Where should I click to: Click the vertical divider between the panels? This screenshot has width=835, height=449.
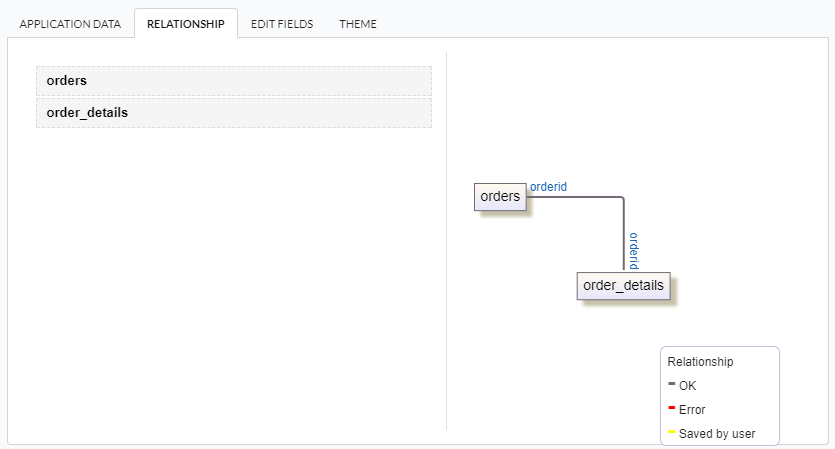[x=446, y=240]
